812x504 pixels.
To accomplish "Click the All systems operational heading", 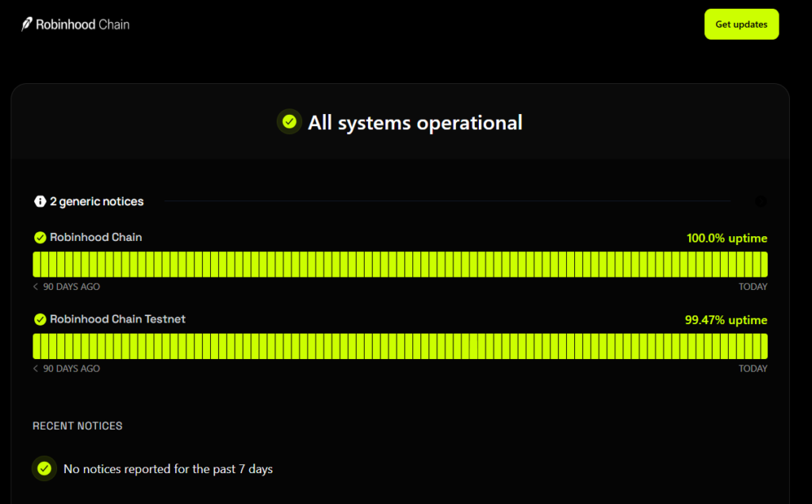I will tap(415, 123).
